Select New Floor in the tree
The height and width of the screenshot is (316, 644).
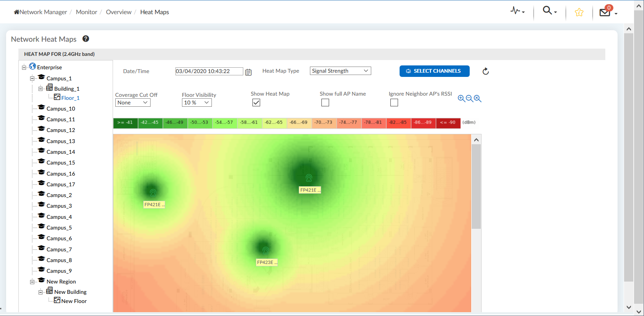click(74, 301)
